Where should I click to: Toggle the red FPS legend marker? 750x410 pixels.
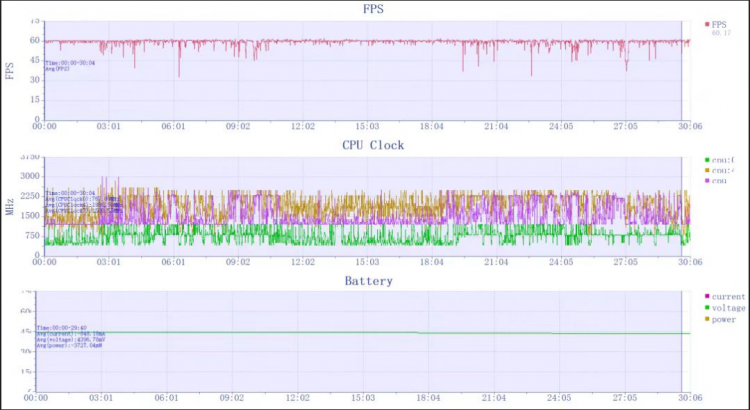[707, 24]
